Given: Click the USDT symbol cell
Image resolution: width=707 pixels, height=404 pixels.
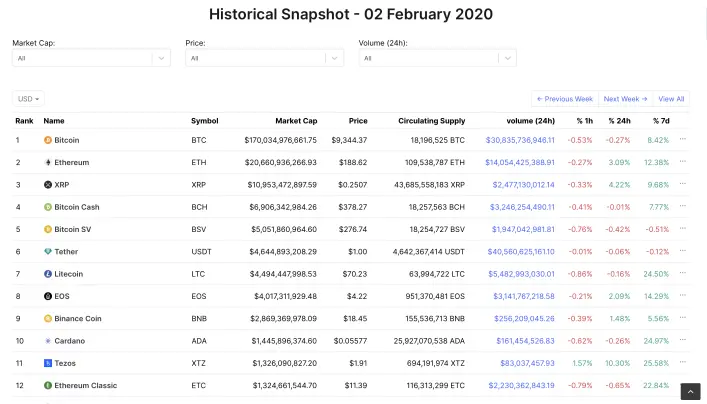Looking at the screenshot, I should pos(201,252).
